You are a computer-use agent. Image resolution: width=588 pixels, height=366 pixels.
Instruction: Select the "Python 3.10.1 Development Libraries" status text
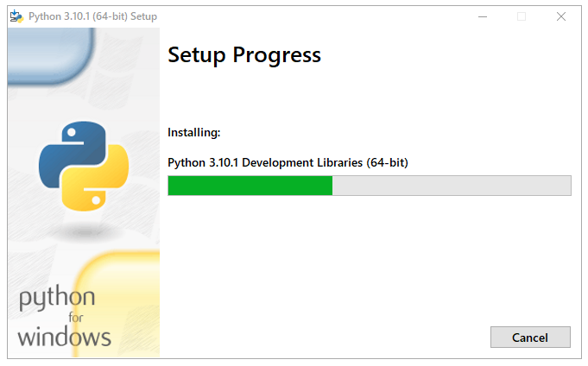pyautogui.click(x=288, y=162)
